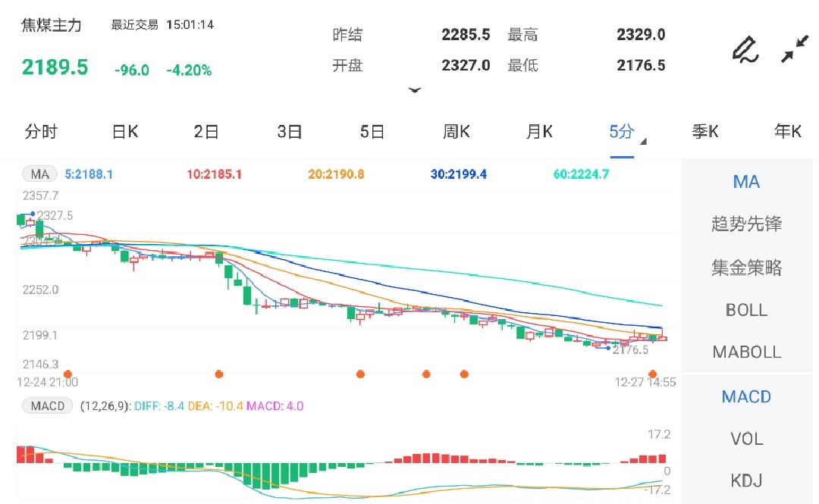819x504 pixels.
Task: Collapse the fullscreen chart view
Action: coord(795,49)
